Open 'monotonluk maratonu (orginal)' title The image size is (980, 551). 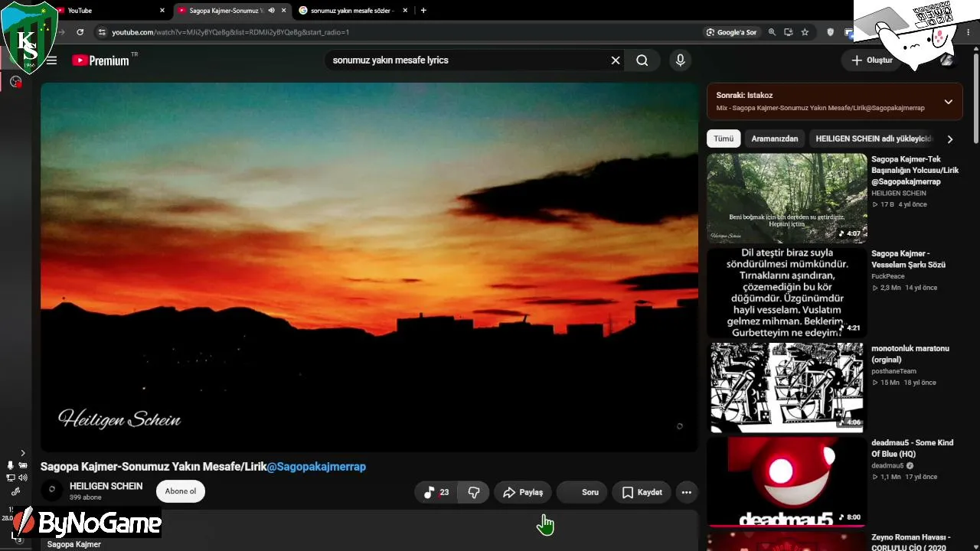click(910, 354)
